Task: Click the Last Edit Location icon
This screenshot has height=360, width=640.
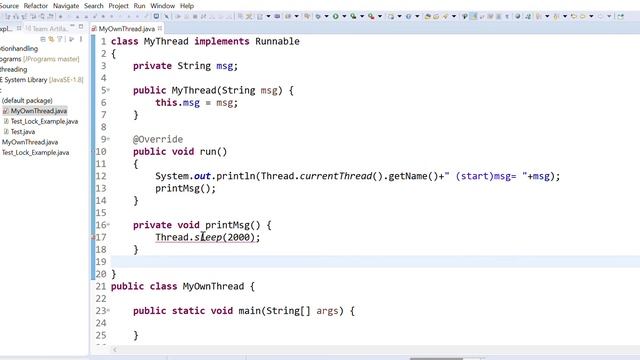Action: coord(574,16)
